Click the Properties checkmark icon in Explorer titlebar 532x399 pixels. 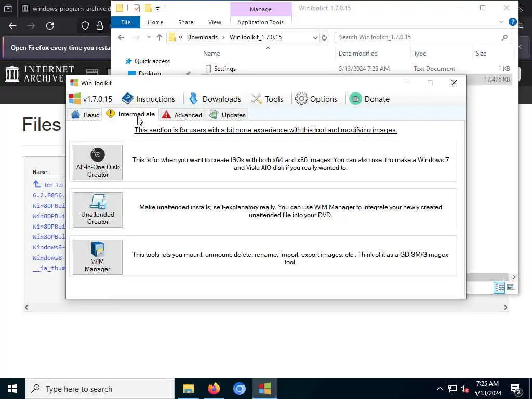coord(137,8)
